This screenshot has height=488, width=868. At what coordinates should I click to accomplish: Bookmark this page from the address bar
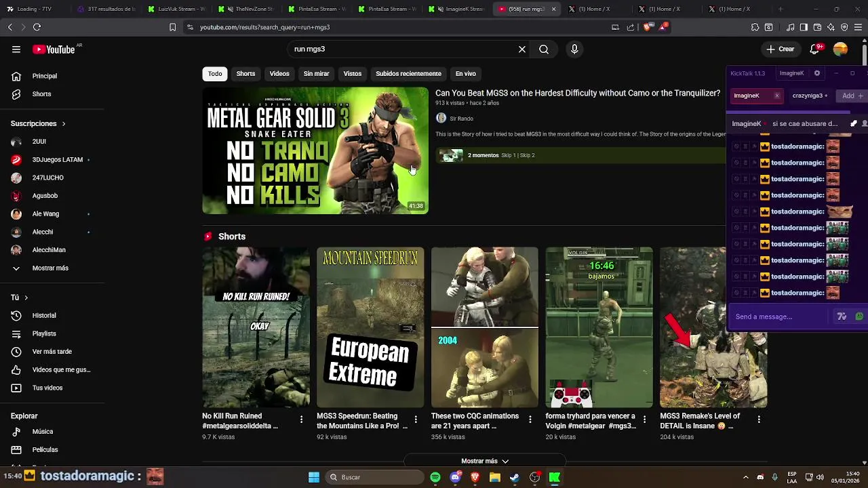[172, 27]
